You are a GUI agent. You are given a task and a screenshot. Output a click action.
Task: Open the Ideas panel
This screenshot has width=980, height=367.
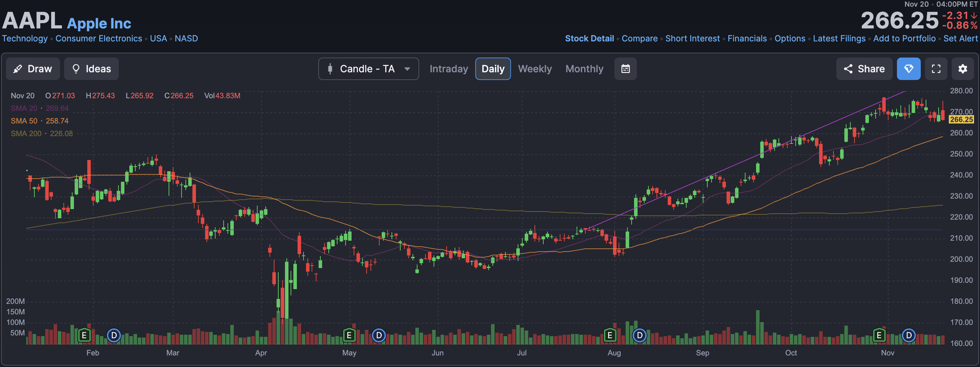coord(91,69)
